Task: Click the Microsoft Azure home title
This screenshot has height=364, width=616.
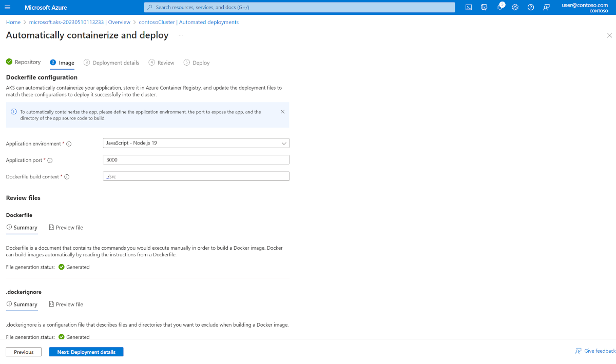Action: [46, 7]
